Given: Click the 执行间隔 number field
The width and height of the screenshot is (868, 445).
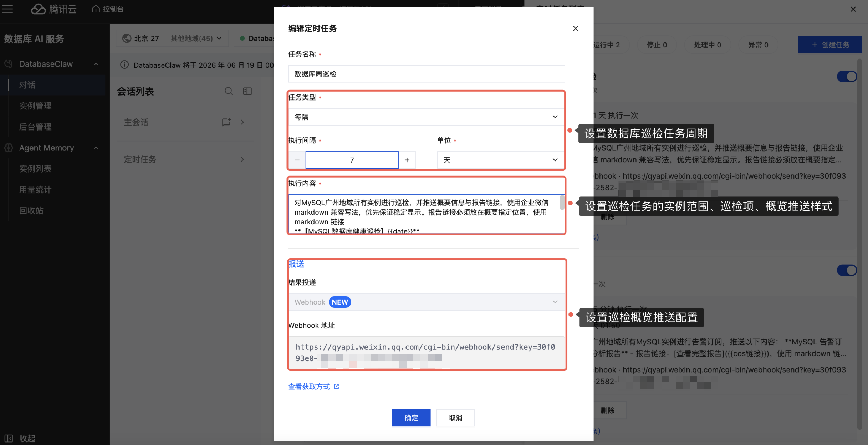Looking at the screenshot, I should pyautogui.click(x=352, y=160).
